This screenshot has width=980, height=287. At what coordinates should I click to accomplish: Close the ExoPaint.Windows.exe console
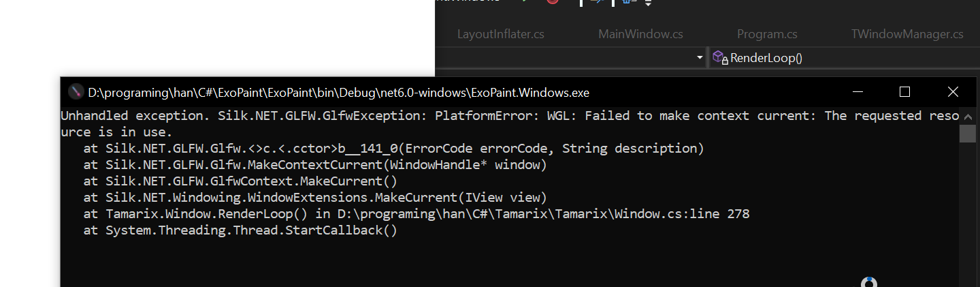click(953, 92)
